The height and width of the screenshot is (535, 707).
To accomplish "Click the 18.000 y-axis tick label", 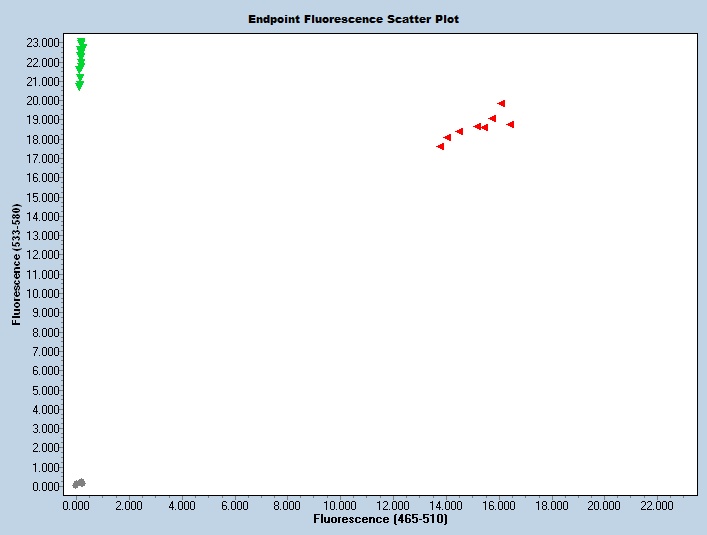I will pos(42,139).
